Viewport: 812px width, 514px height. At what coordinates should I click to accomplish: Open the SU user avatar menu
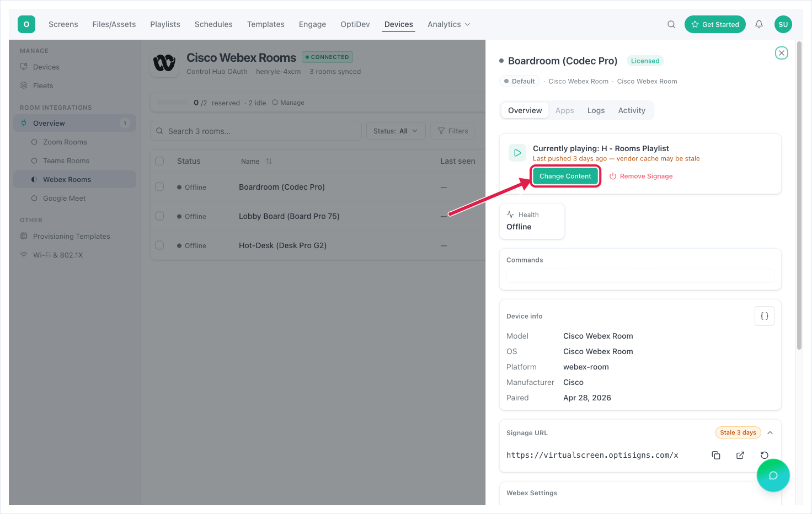(x=783, y=24)
